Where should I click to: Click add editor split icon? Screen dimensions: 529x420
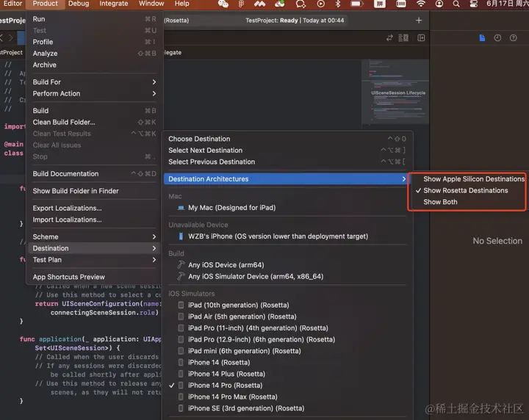tap(421, 37)
